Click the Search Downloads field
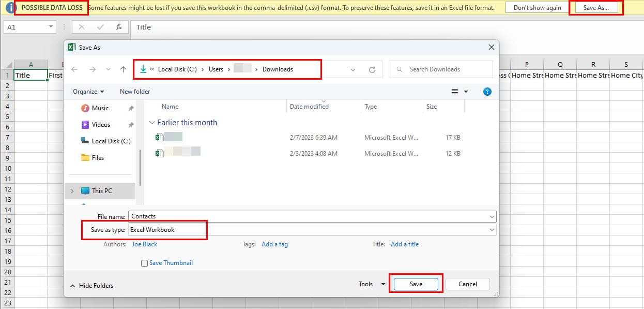The image size is (644, 309). tap(441, 69)
